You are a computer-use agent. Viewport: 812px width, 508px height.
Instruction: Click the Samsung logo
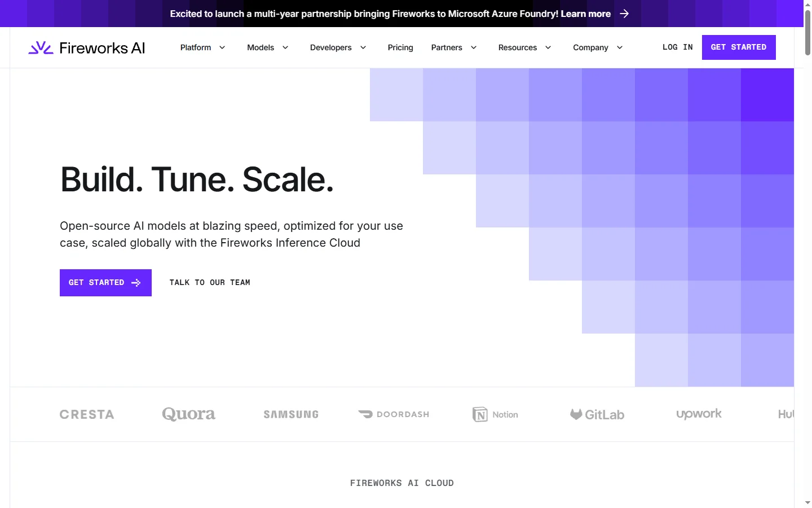(x=291, y=414)
